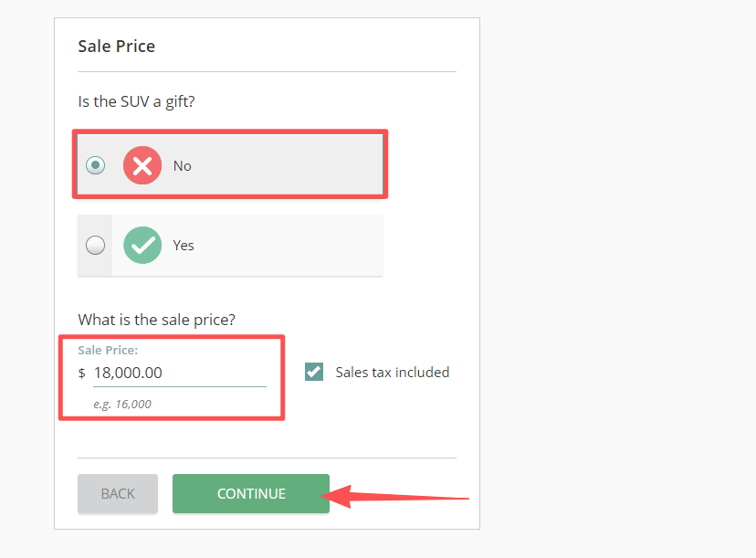This screenshot has height=558, width=756.
Task: Click the "Yes" text label
Action: [184, 246]
